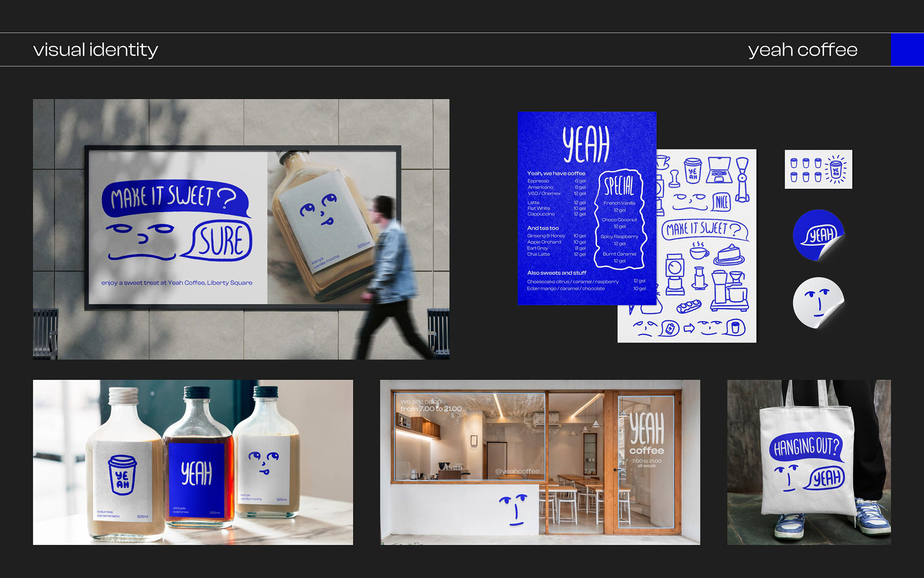Open the coffee shop storefront photo
This screenshot has width=924, height=578.
click(x=539, y=462)
